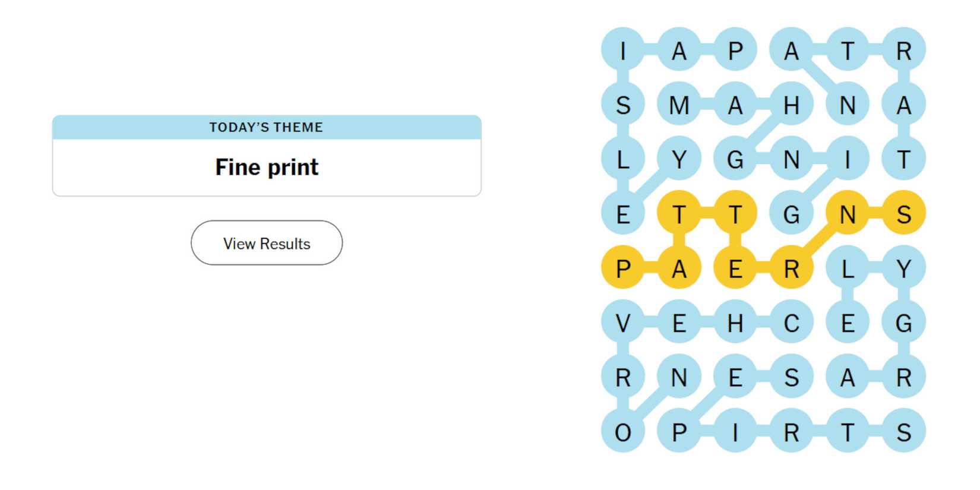This screenshot has width=980, height=490.
Task: Select the H tile beside the C tile
Action: coord(736,323)
